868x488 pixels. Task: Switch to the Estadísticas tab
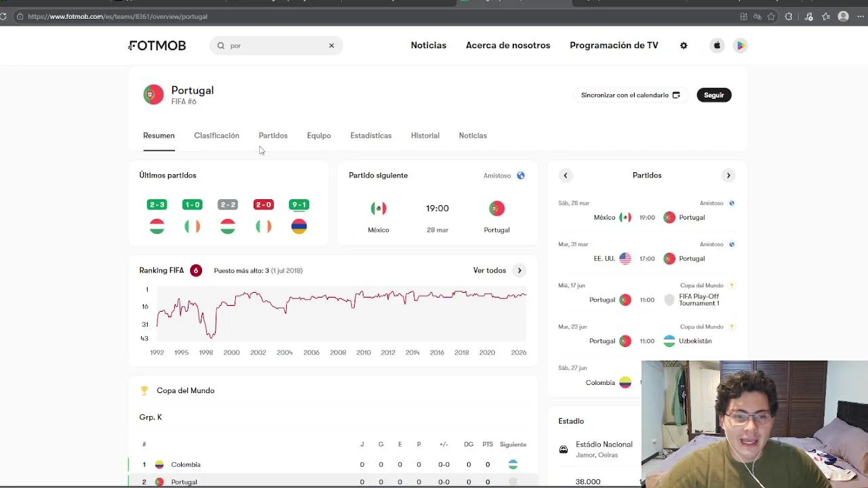point(371,136)
